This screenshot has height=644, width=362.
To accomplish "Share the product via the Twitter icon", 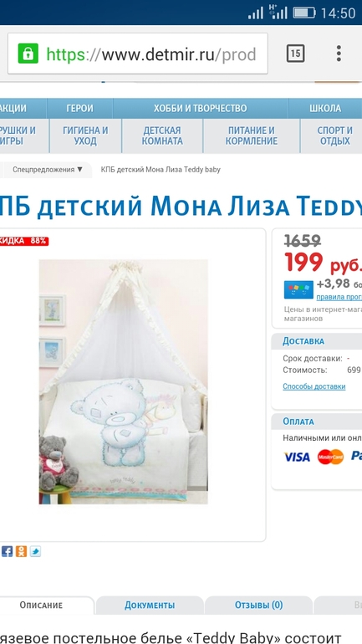I will pyautogui.click(x=35, y=551).
